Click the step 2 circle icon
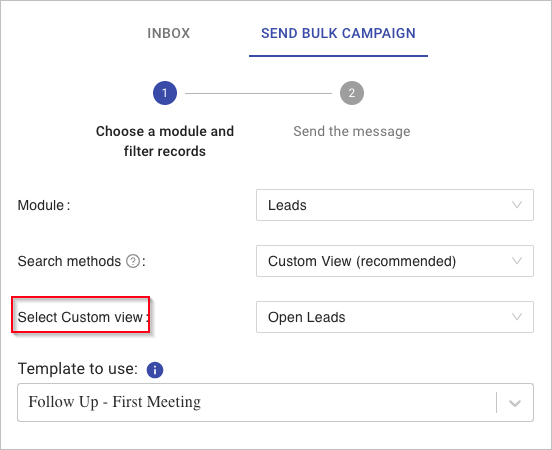Image resolution: width=552 pixels, height=450 pixels. pyautogui.click(x=352, y=93)
